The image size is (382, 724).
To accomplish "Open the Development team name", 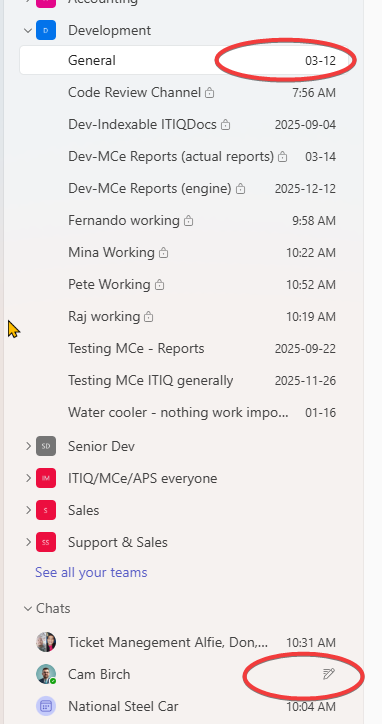I will coord(109,30).
